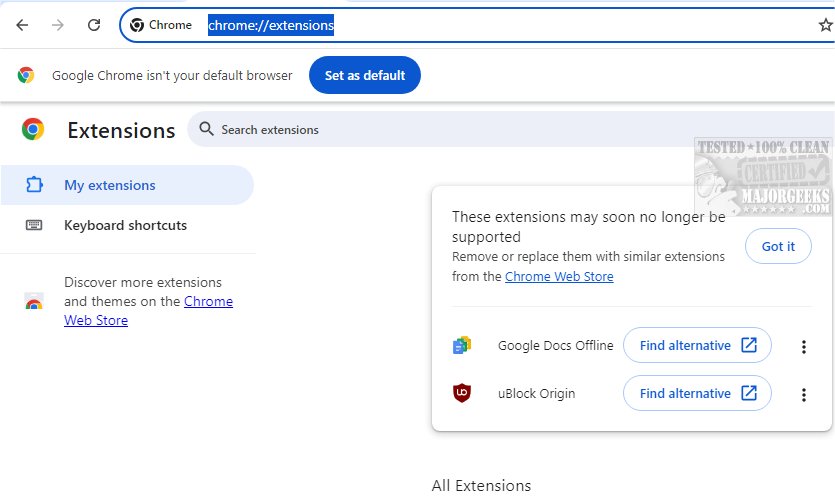Viewport: 835px width, 503px height.
Task: Open Chrome Web Store link in warning card
Action: tap(559, 277)
